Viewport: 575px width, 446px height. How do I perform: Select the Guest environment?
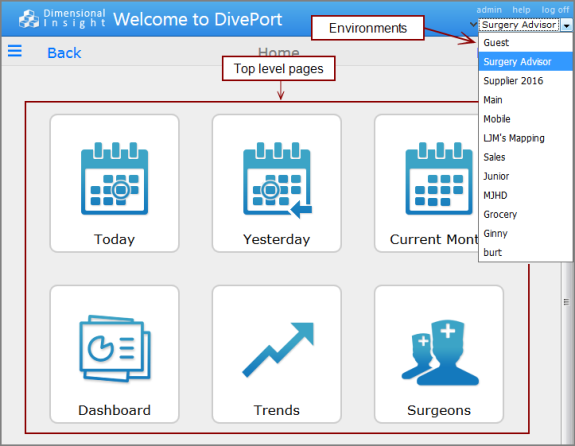point(525,43)
